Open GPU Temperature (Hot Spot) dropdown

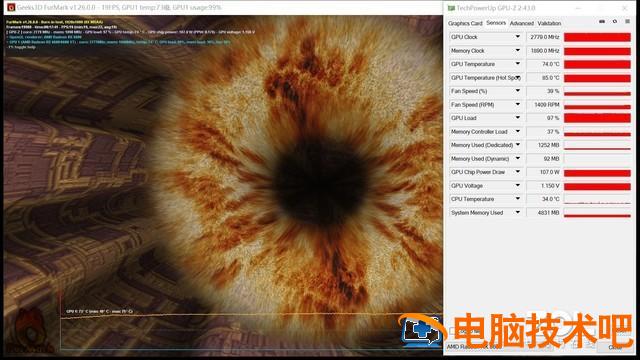tap(518, 77)
